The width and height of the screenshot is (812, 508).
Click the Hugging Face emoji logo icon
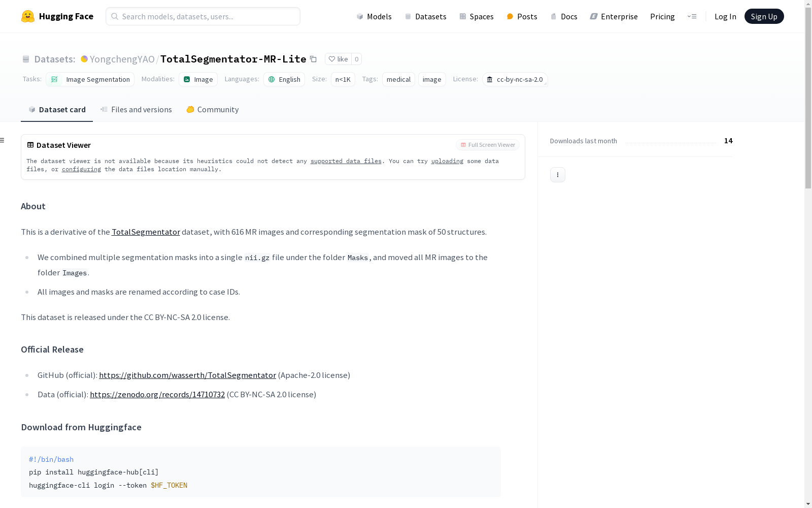pos(28,16)
